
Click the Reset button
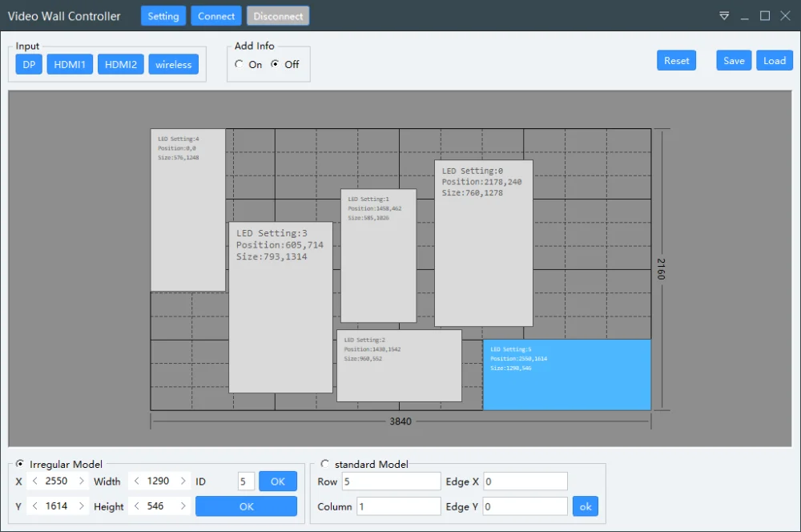(x=676, y=60)
